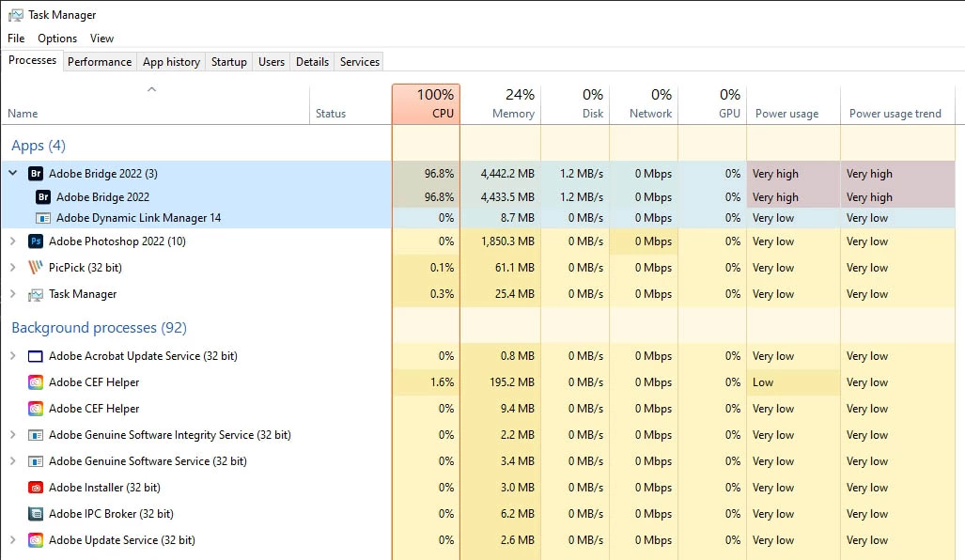Sort by the Disk column header

(x=575, y=104)
